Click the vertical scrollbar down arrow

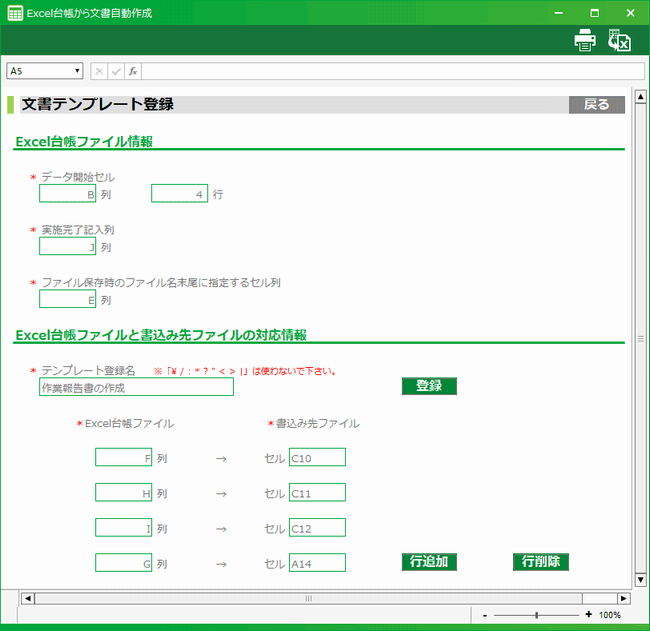[640, 579]
